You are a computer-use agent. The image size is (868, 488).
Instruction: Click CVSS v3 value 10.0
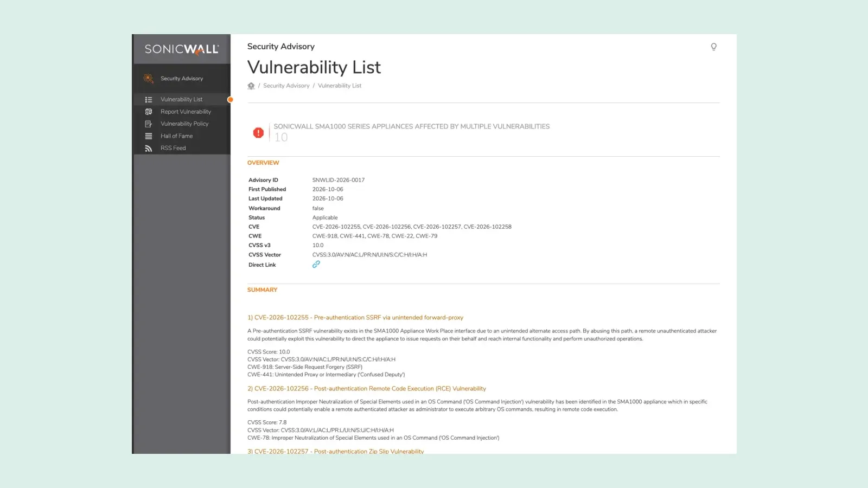pyautogui.click(x=318, y=245)
